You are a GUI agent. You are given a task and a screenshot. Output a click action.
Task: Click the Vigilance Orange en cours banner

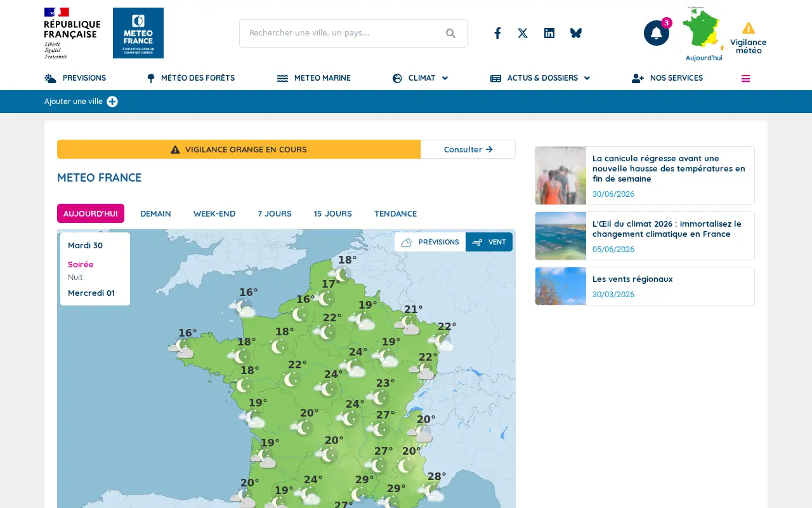(239, 149)
